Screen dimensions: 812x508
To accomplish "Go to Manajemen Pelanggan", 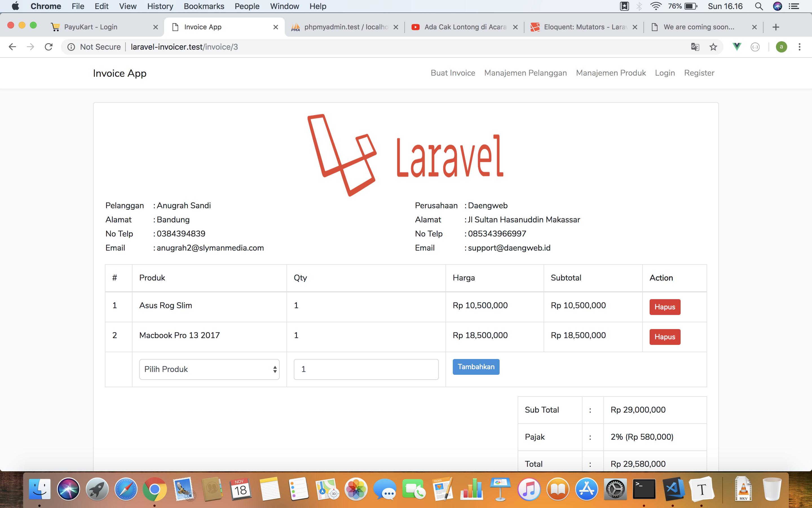I will click(x=526, y=73).
